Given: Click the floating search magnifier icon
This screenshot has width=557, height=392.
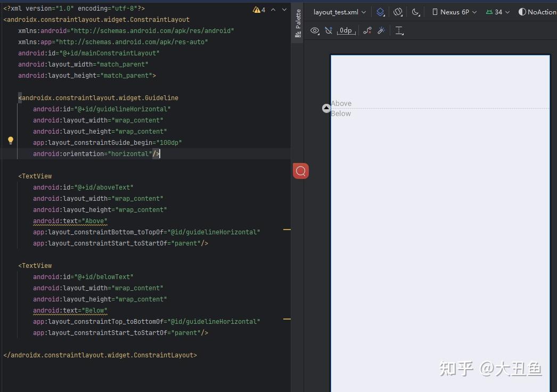Looking at the screenshot, I should coord(300,170).
